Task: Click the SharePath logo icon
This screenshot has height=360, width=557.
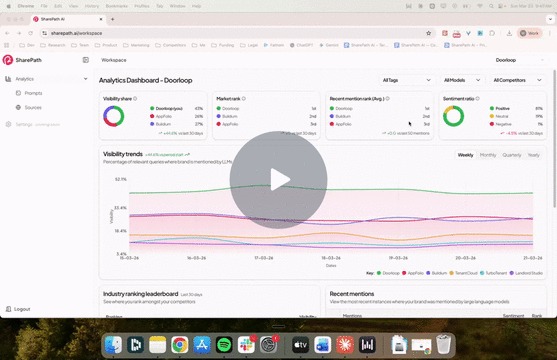Action: 7,60
